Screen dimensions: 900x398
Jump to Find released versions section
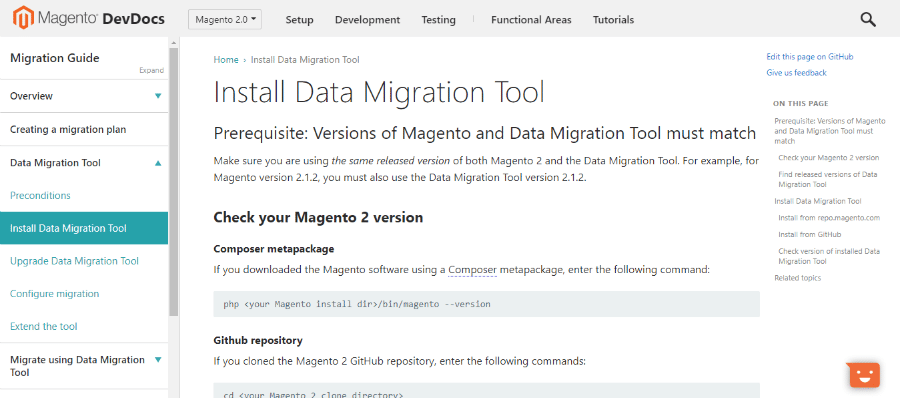(828, 179)
